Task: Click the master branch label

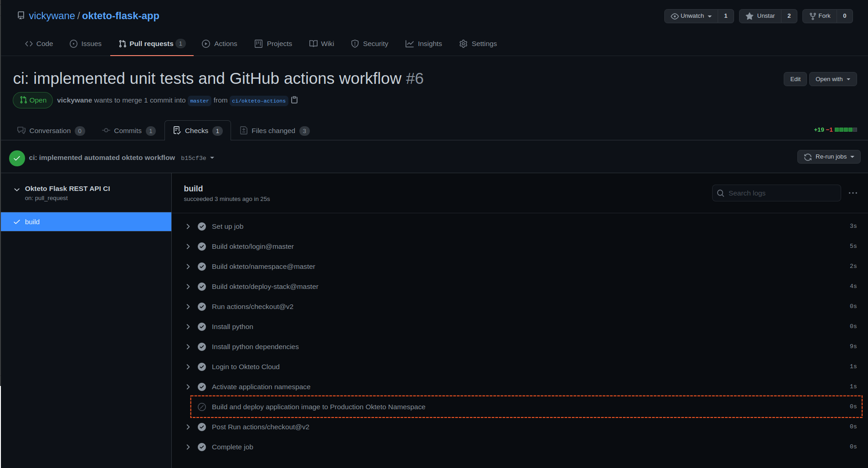Action: [x=200, y=101]
